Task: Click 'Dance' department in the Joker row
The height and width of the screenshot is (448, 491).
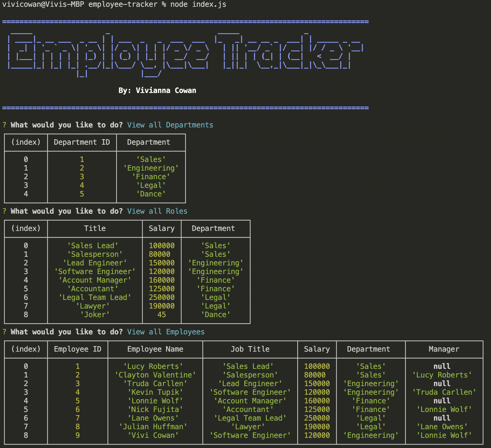Action: (x=216, y=315)
